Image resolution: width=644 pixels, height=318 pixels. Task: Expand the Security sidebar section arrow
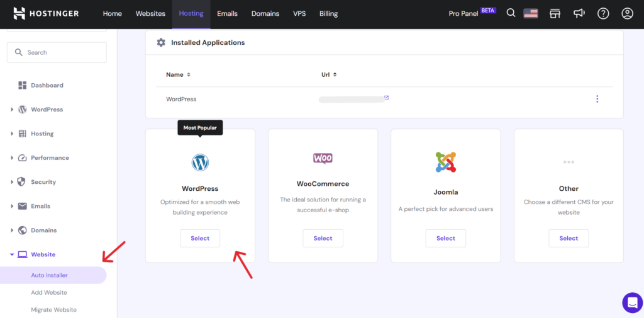coord(12,182)
